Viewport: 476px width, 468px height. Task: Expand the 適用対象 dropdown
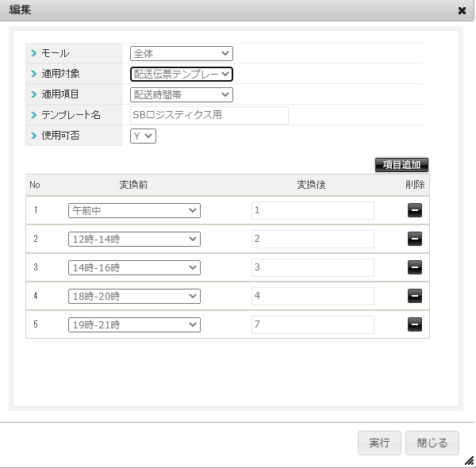(182, 74)
